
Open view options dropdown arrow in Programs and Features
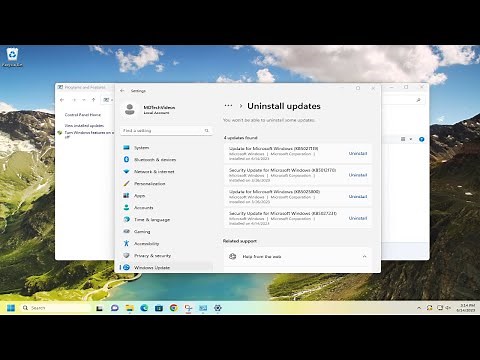click(411, 139)
